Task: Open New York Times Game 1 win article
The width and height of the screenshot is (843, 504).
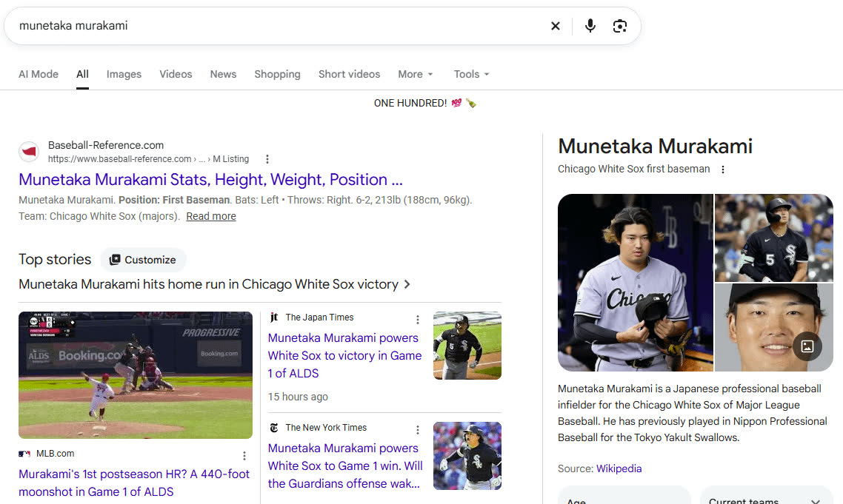Action: click(345, 466)
